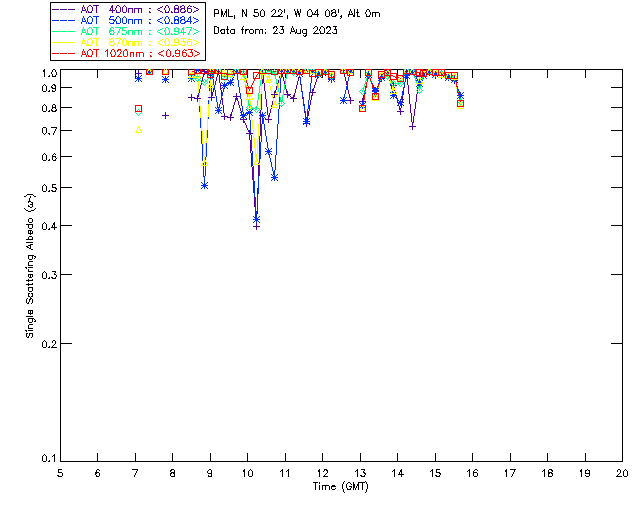Click the y-axis tick label 1.0

[49, 73]
